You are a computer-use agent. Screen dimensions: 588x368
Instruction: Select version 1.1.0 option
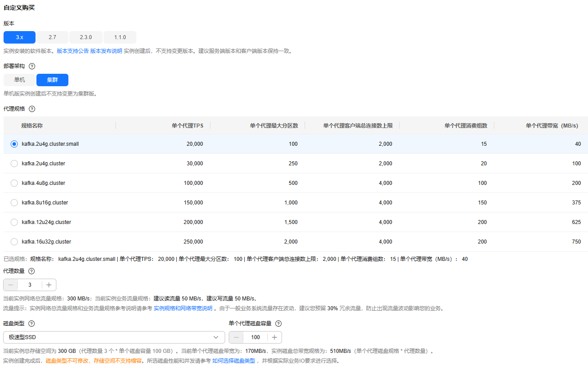120,37
